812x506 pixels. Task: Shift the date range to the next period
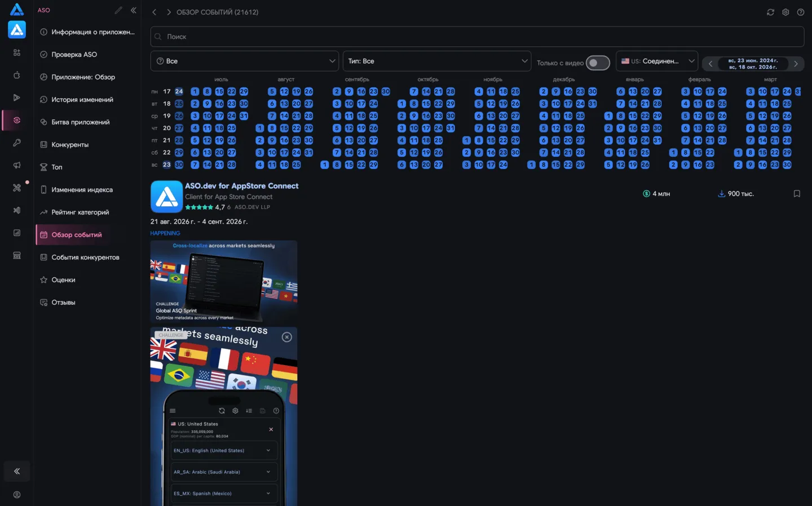(796, 64)
